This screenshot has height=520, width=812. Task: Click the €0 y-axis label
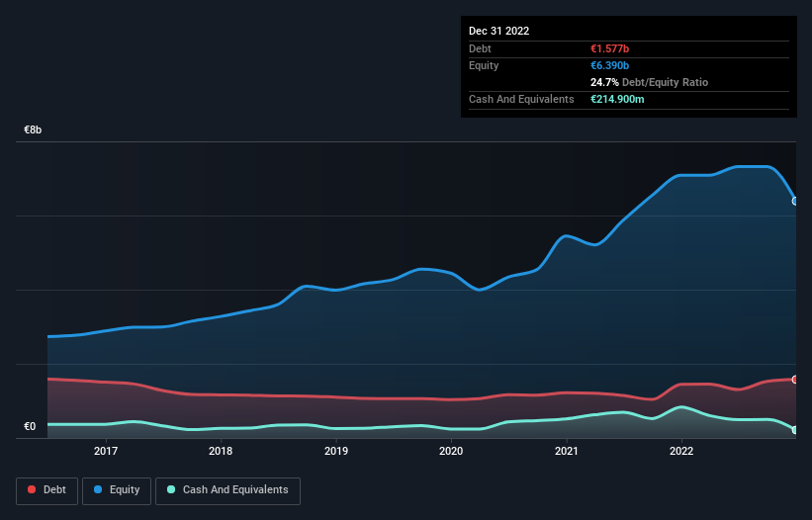[x=30, y=426]
